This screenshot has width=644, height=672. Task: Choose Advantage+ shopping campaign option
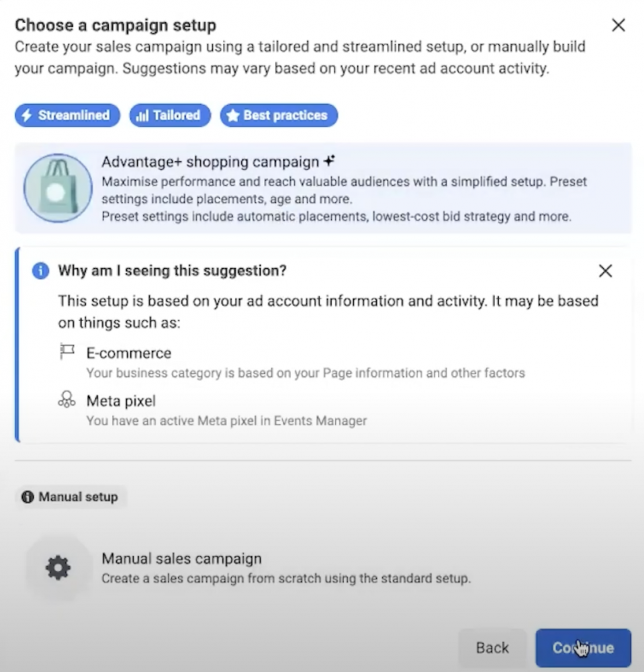[323, 188]
